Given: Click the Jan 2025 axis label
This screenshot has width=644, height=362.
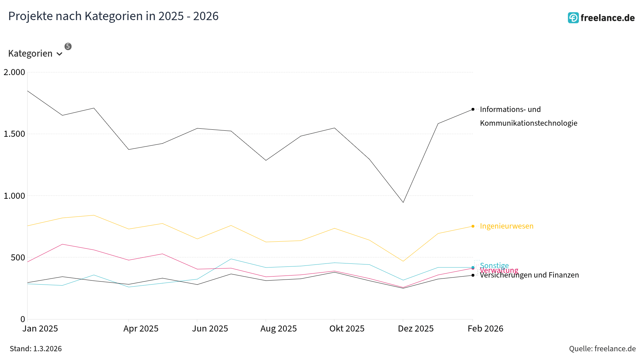Looking at the screenshot, I should click(40, 328).
